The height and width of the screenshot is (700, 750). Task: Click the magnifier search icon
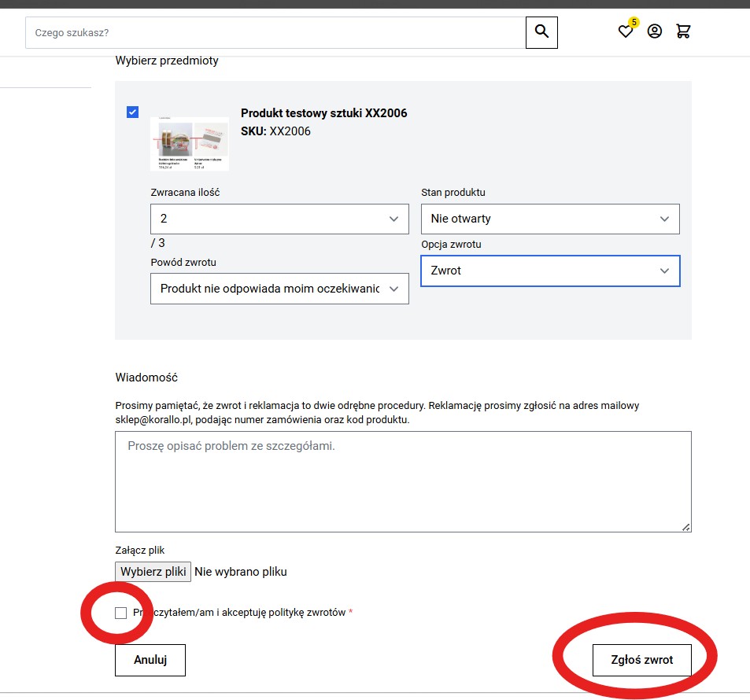541,32
